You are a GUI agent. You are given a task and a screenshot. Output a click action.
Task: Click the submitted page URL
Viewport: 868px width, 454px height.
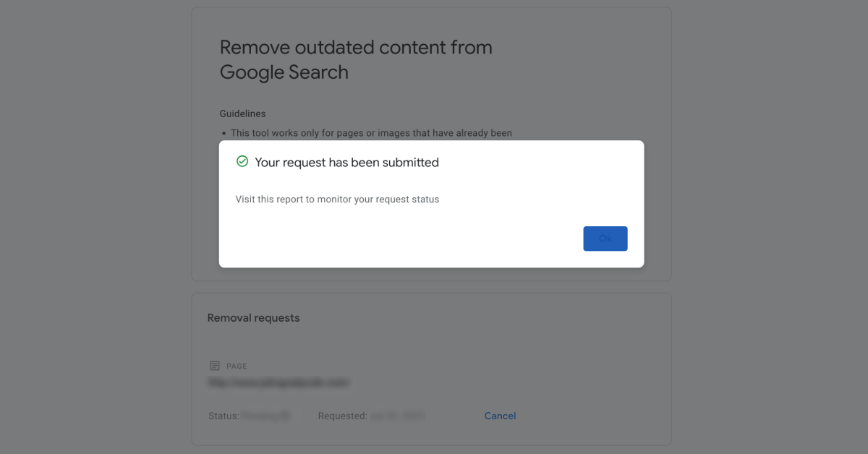tap(278, 382)
